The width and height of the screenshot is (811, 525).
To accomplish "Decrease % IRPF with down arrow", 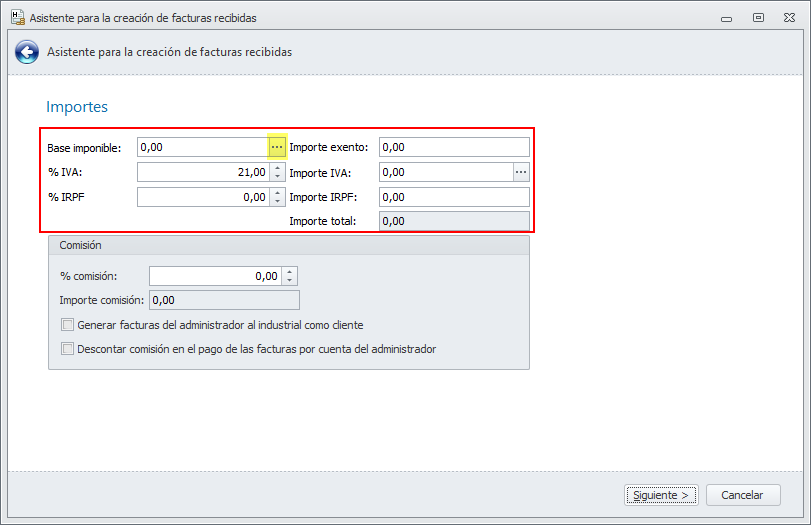I will pyautogui.click(x=278, y=201).
